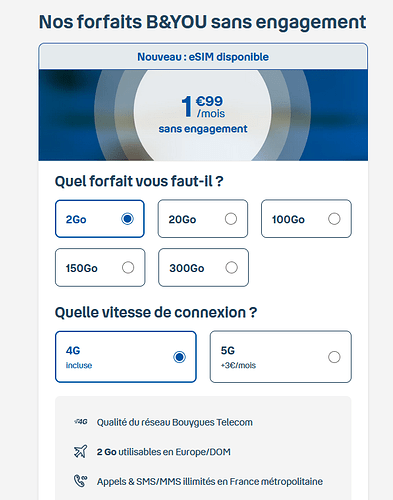Choose the 20Go plan option
The image size is (393, 500).
tap(203, 219)
